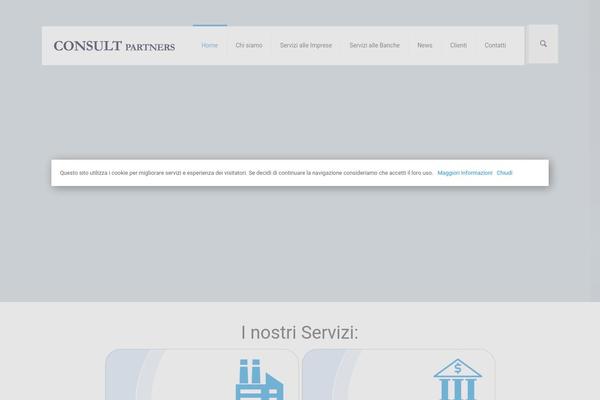
Task: Open Servizi alle Banche menu
Action: 375,45
